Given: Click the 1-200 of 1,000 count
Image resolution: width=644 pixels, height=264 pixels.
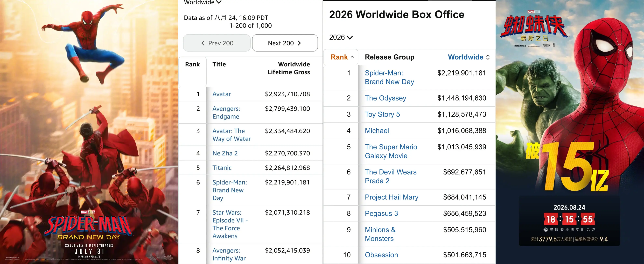Looking at the screenshot, I should pyautogui.click(x=251, y=26).
